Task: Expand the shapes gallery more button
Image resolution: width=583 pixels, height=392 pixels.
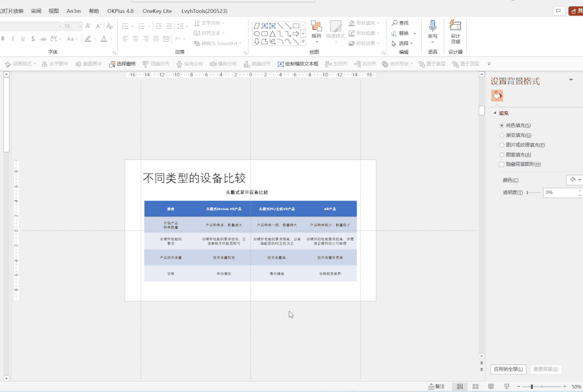Action: point(303,42)
